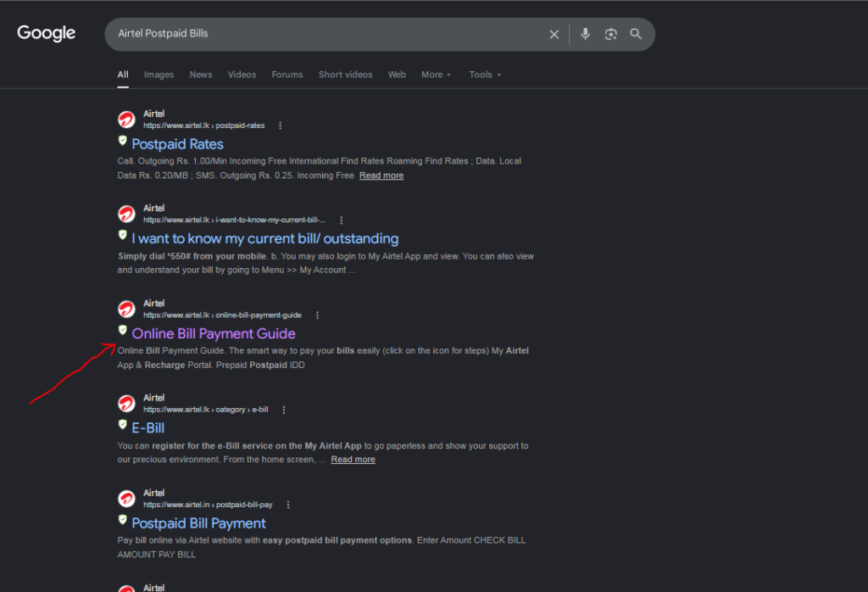This screenshot has width=868, height=592.
Task: Open the Online Bill Payment Guide result
Action: click(214, 334)
